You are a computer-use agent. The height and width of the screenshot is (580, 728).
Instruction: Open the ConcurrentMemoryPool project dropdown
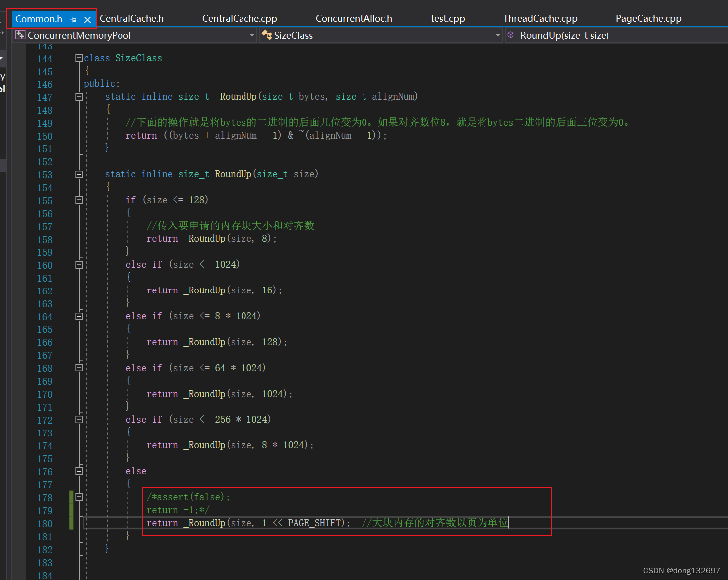click(251, 35)
